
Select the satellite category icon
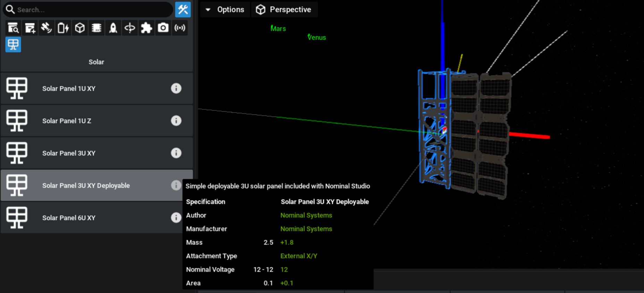(47, 28)
